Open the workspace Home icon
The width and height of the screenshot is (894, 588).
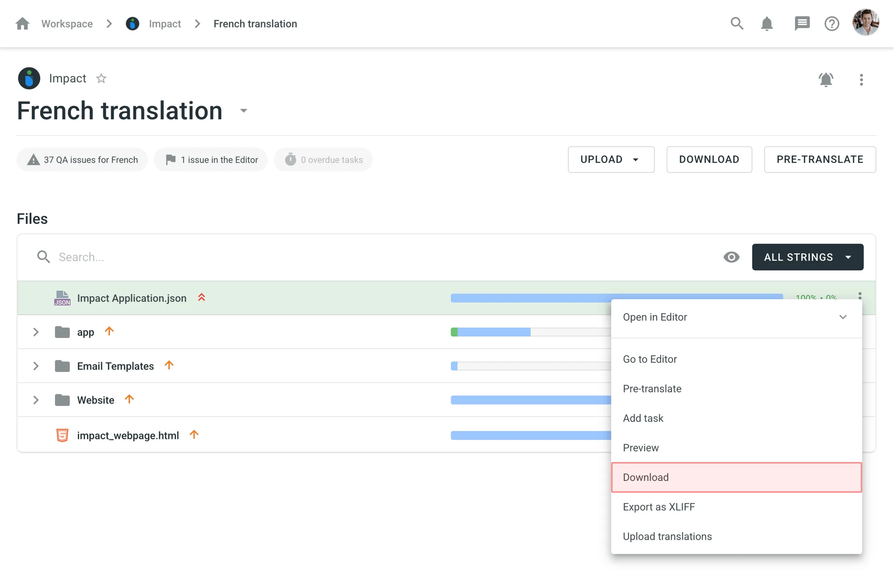pyautogui.click(x=22, y=23)
